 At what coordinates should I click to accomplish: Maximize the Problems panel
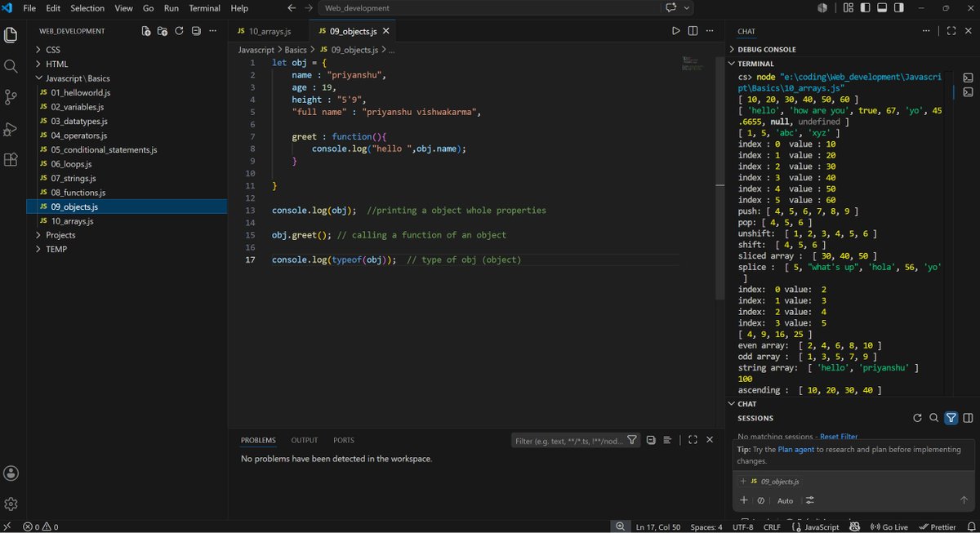pos(693,440)
